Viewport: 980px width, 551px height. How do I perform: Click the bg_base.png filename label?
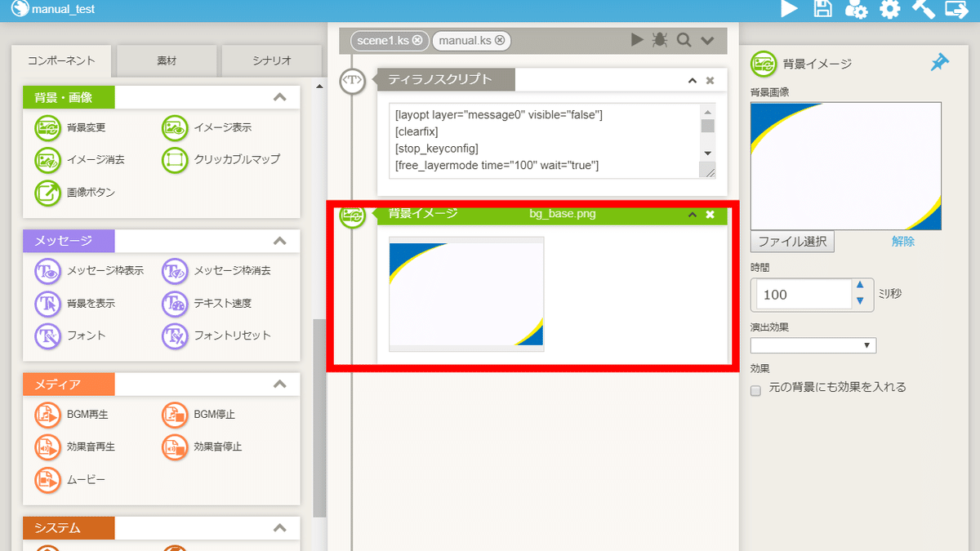point(563,215)
